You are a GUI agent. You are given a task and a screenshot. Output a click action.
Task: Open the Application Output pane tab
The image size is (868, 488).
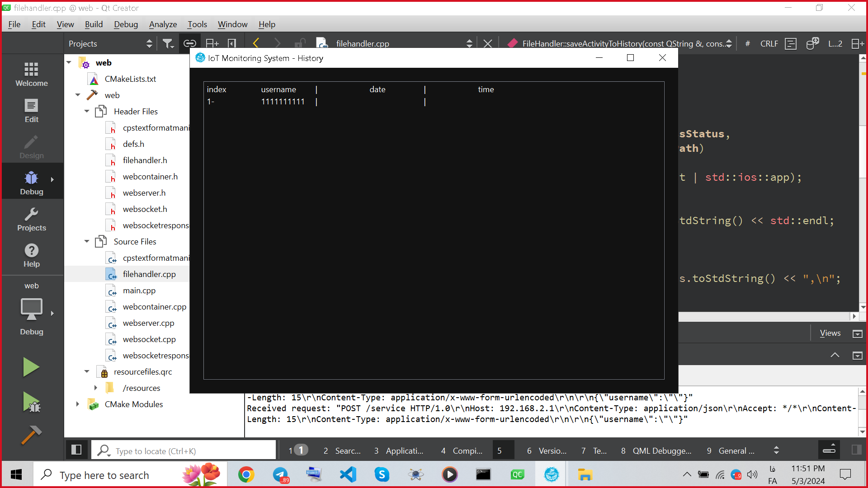pyautogui.click(x=399, y=450)
